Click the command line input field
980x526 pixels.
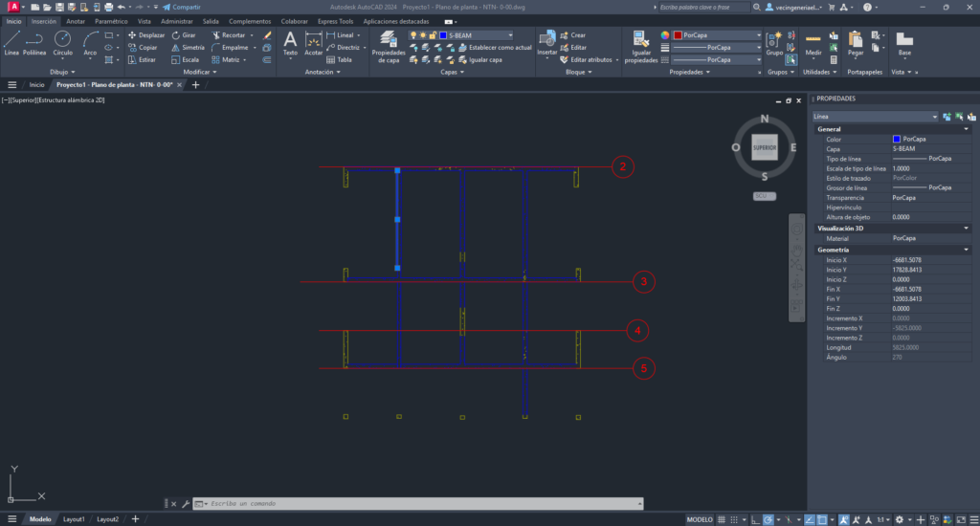click(x=417, y=503)
